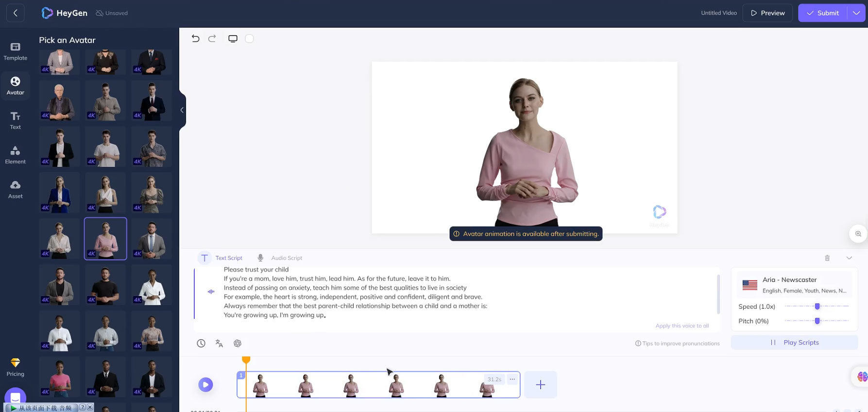Click the clock pause-insert icon
This screenshot has width=868, height=412.
(x=201, y=344)
